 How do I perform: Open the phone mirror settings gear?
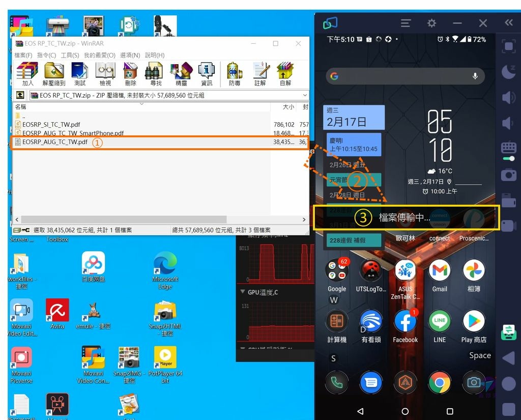[431, 23]
